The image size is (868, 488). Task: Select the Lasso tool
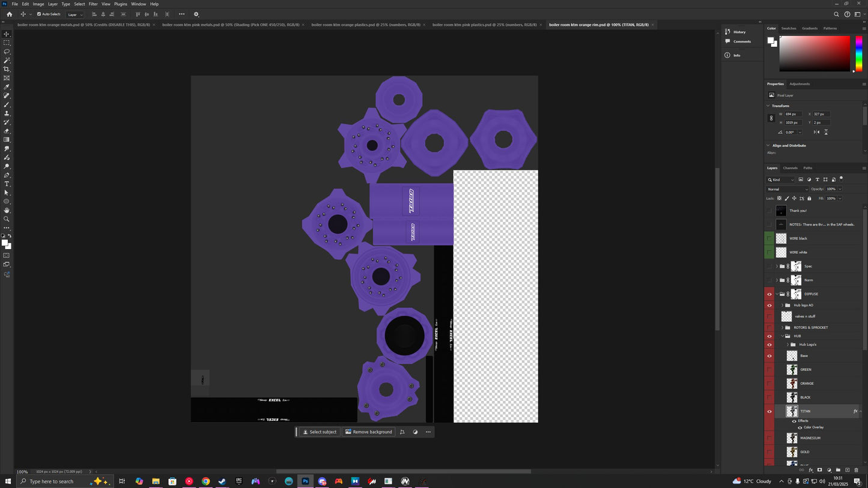(7, 52)
